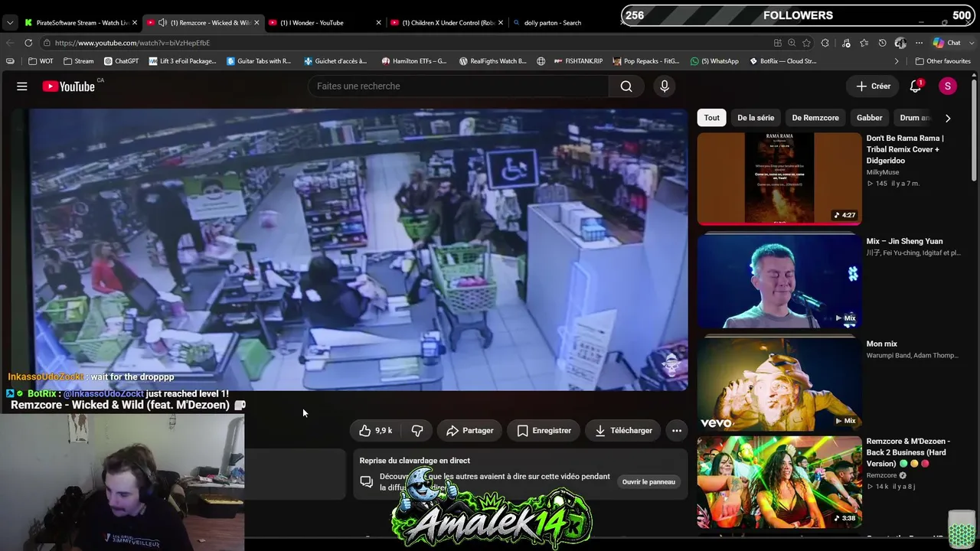Switch to Children X Under Control tab
Image resolution: width=980 pixels, height=551 pixels.
point(449,23)
